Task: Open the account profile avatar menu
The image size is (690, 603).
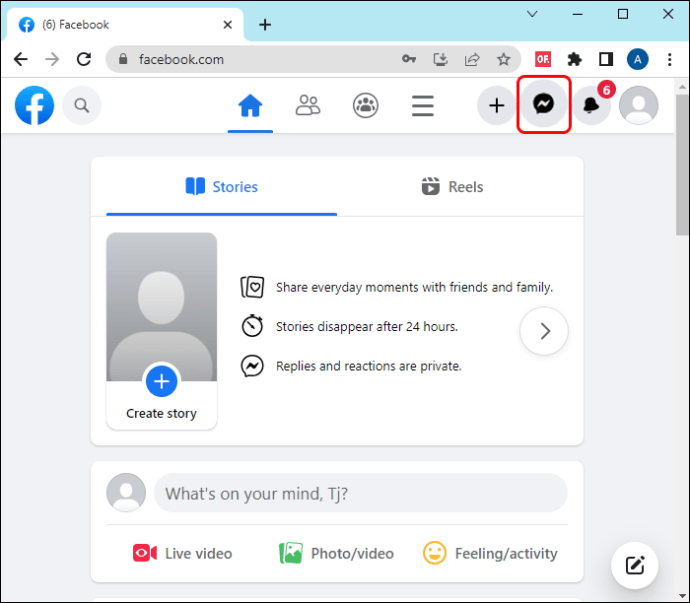Action: [639, 105]
